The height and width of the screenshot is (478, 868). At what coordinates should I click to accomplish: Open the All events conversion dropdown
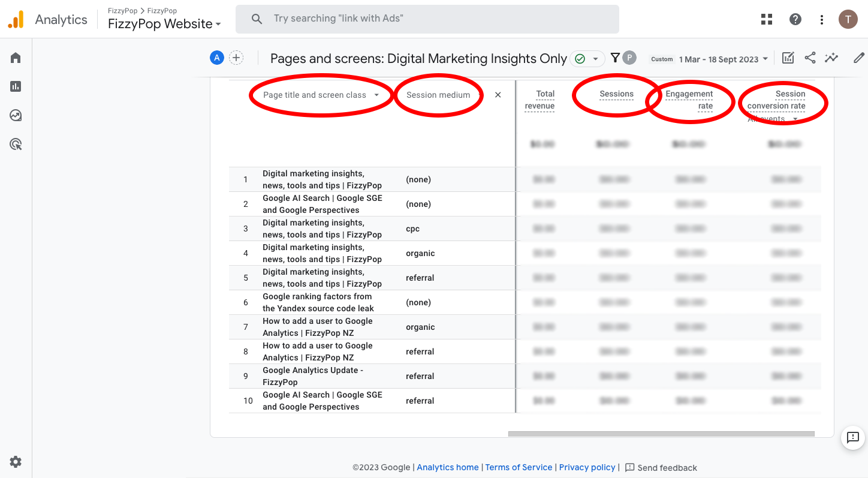point(773,119)
